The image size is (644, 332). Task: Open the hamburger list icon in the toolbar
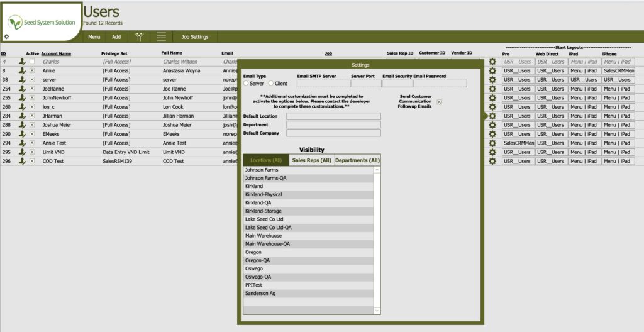(162, 37)
